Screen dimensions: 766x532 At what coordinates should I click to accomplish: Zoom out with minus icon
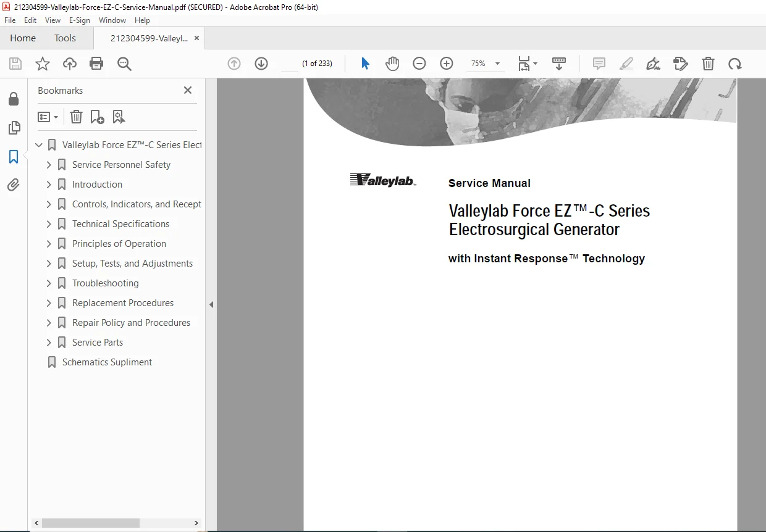419,64
